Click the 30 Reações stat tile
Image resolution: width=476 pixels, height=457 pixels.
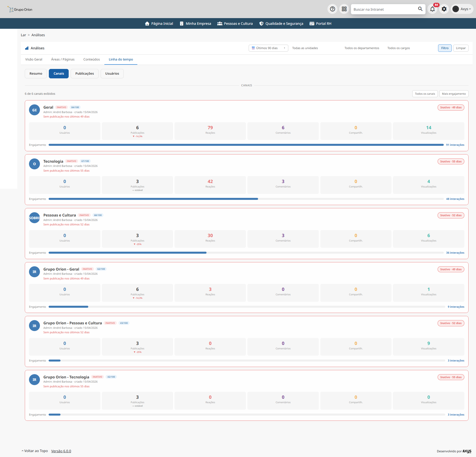click(x=210, y=239)
